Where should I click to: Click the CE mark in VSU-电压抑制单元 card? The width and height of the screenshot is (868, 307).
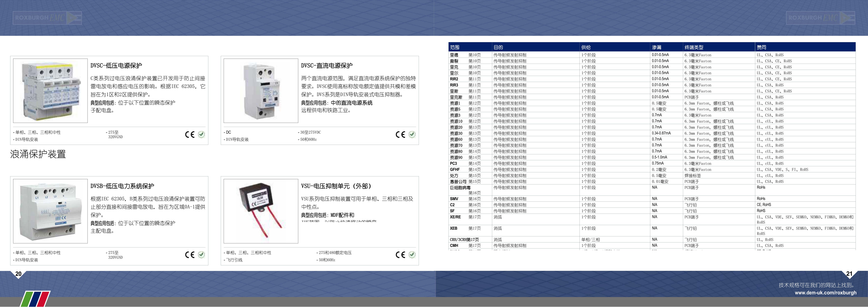coord(400,255)
